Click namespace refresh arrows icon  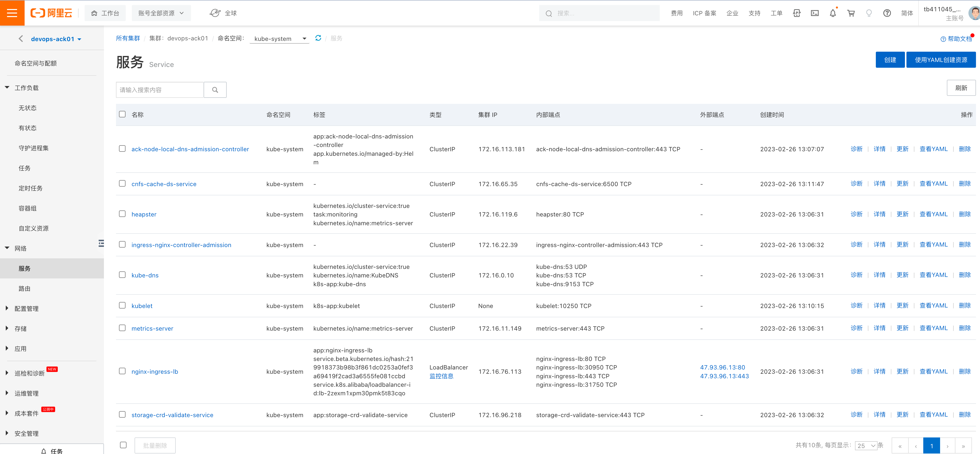[x=318, y=38]
